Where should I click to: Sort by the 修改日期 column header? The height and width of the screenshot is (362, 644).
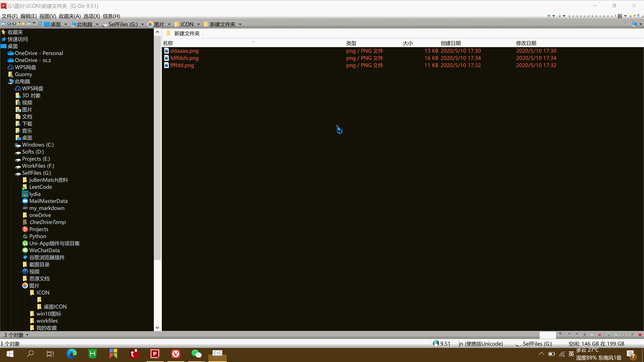tap(526, 43)
